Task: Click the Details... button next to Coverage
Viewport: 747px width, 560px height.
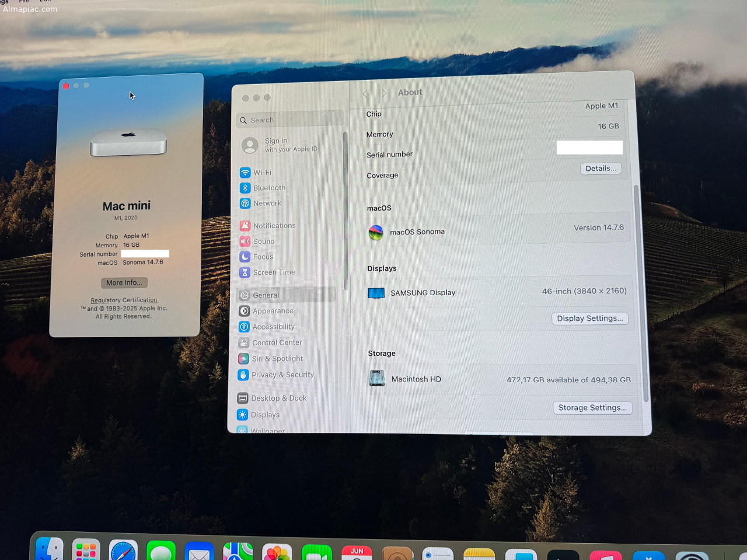Action: 601,169
